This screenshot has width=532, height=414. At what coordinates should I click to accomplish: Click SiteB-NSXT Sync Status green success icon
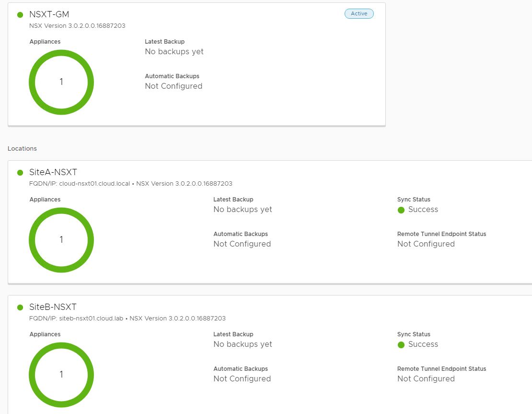401,344
